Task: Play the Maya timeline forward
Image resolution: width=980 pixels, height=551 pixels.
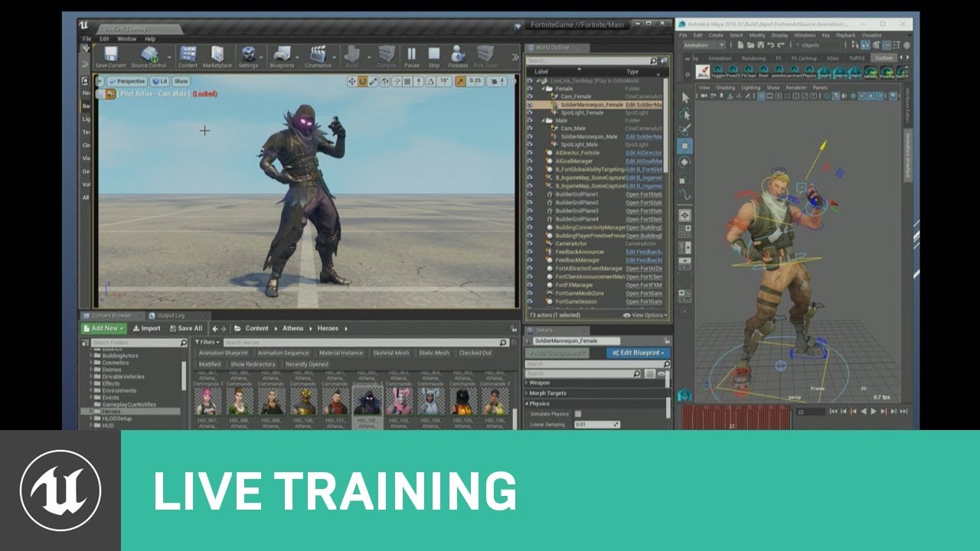Action: click(x=874, y=412)
